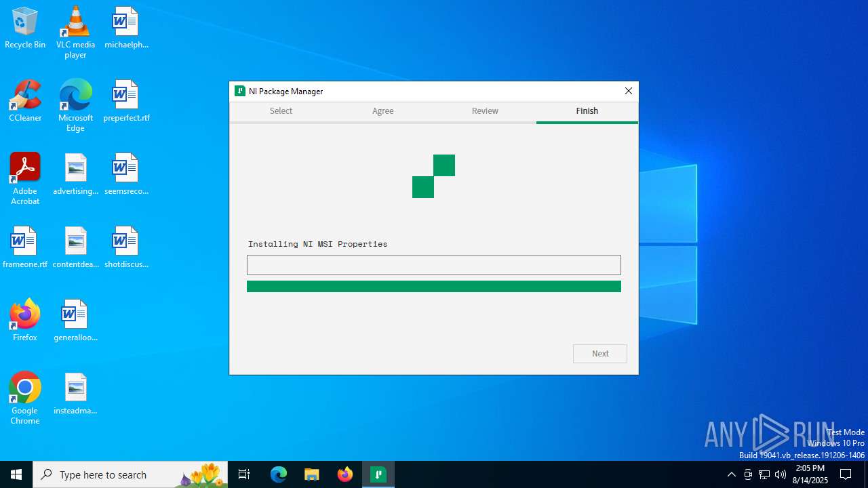Select frameone.rtf file on desktop
Image resolution: width=868 pixels, height=488 pixels.
coord(25,247)
